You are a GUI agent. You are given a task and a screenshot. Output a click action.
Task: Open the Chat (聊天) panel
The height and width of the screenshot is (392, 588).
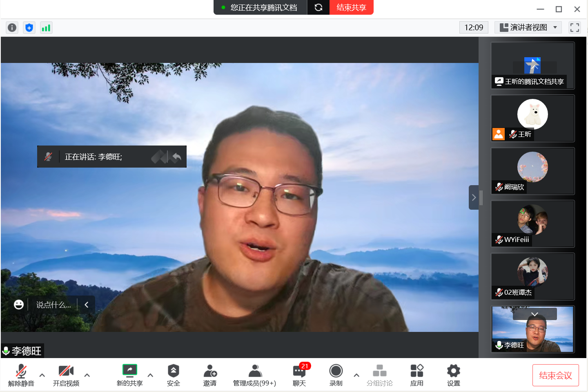(x=299, y=375)
